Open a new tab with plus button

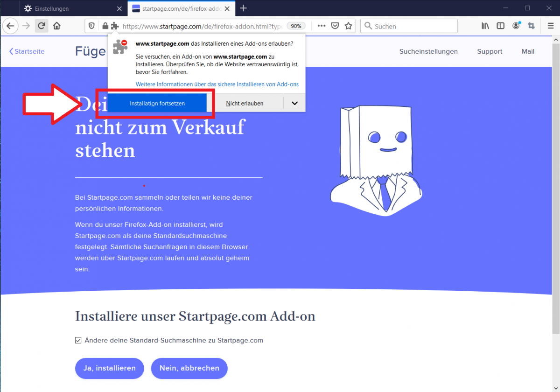pos(244,8)
